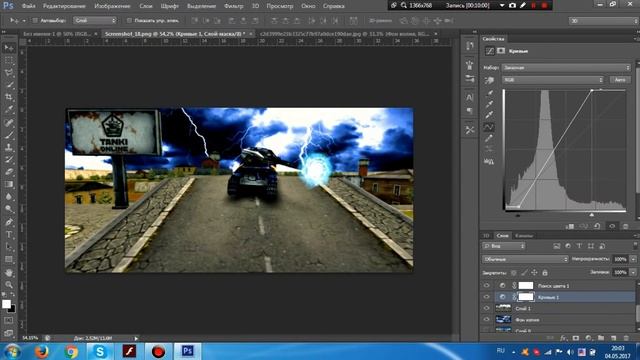Pick the white point eyedropper in Curves
The height and width of the screenshot is (360, 640).
(489, 116)
